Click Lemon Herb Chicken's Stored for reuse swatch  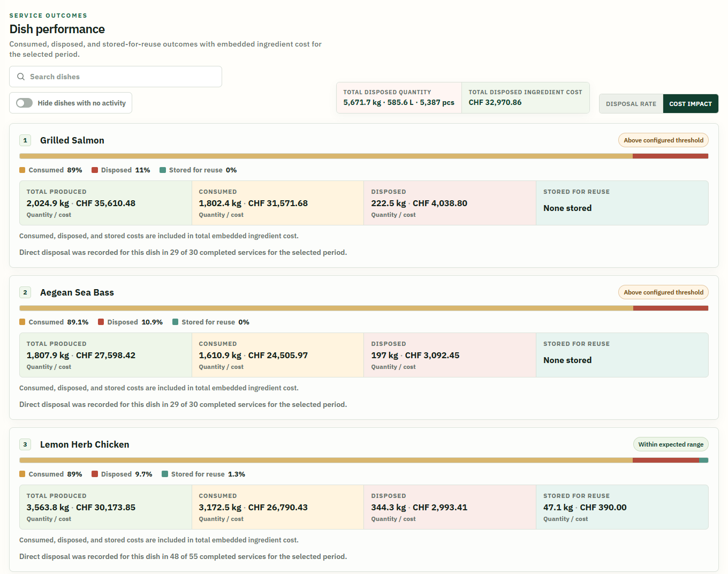pos(165,474)
